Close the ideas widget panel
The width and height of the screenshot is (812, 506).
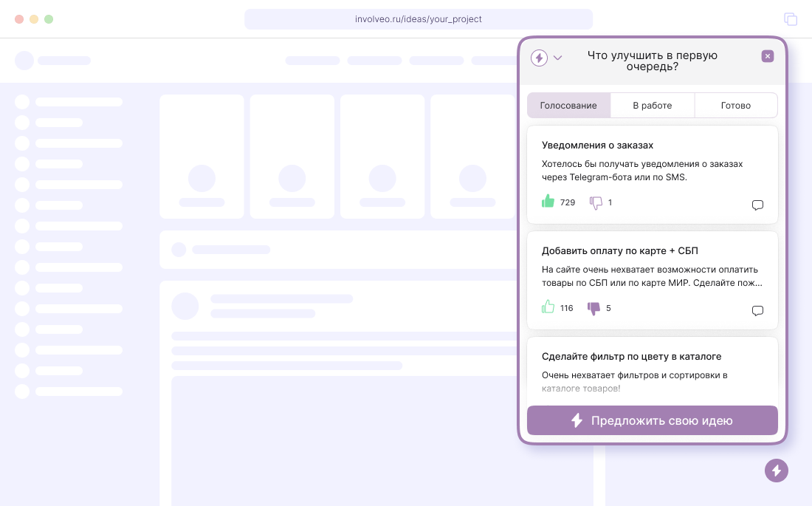coord(768,56)
